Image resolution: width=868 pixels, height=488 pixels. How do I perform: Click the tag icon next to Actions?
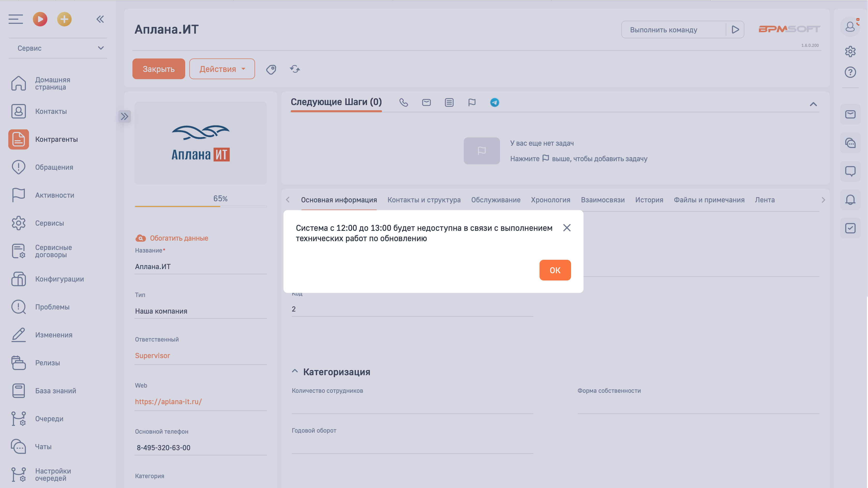(271, 69)
